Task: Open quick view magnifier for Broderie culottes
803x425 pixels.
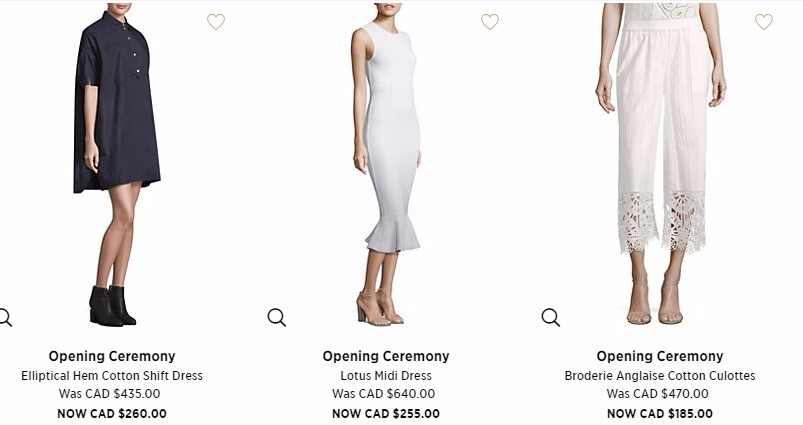Action: click(551, 318)
